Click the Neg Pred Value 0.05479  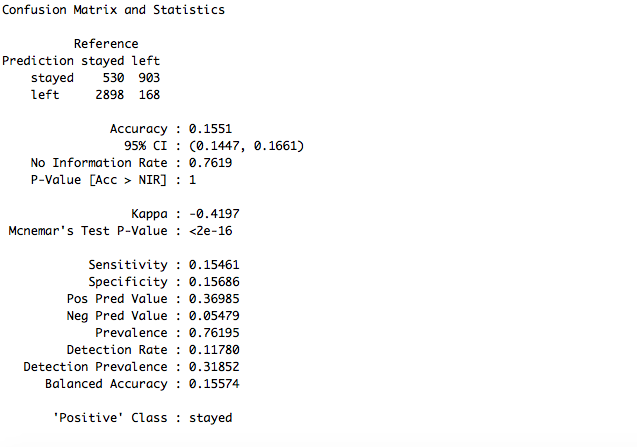[x=214, y=316]
